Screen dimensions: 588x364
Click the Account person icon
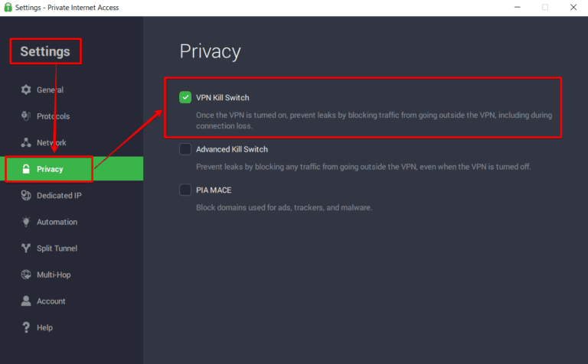tap(25, 301)
